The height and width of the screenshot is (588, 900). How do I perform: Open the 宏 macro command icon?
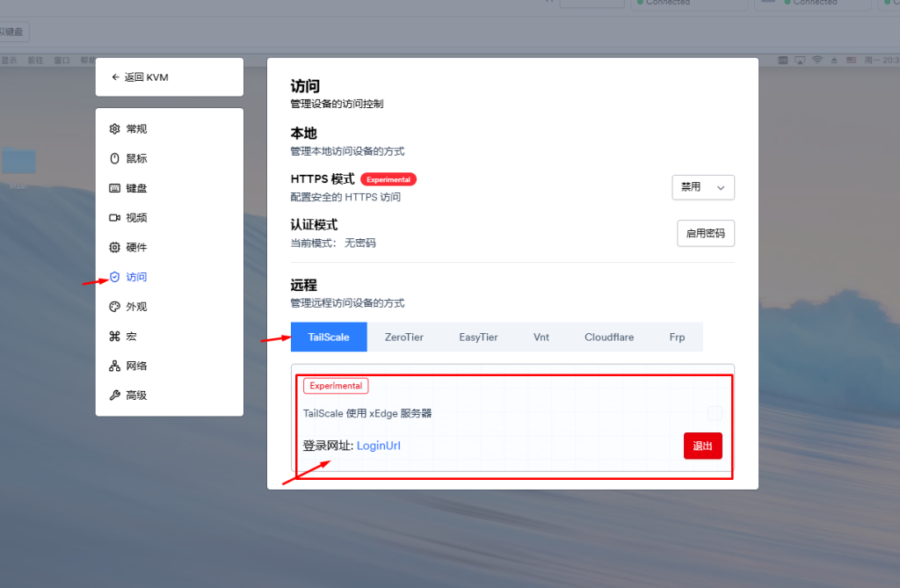click(x=114, y=337)
